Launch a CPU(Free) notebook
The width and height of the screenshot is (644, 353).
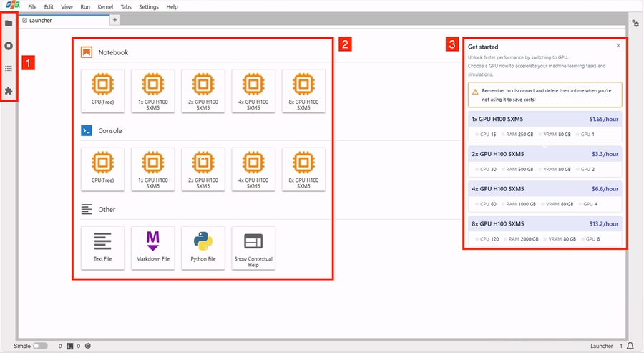tap(102, 90)
